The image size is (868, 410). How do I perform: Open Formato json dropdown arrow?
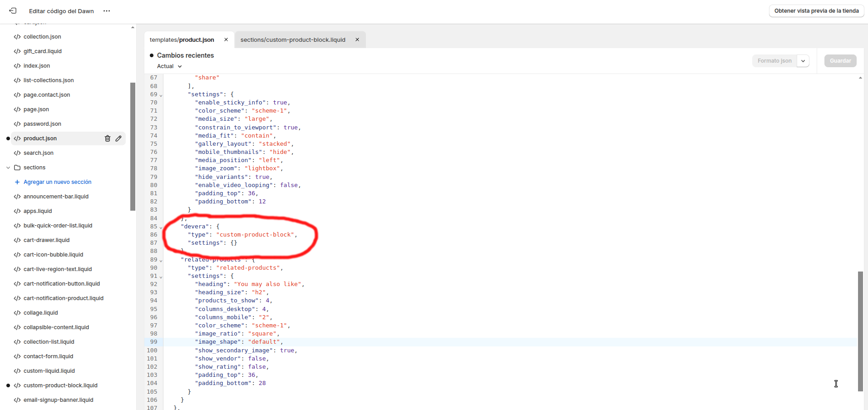click(803, 61)
